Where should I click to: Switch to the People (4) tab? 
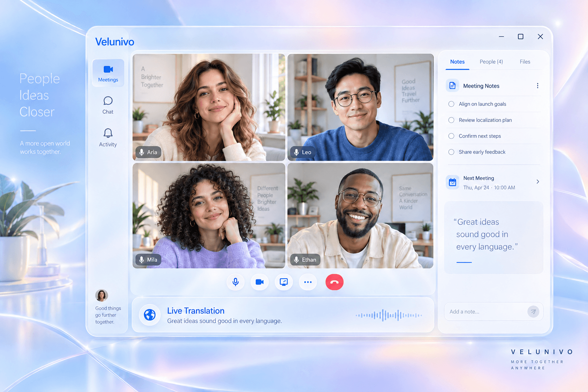pyautogui.click(x=491, y=62)
